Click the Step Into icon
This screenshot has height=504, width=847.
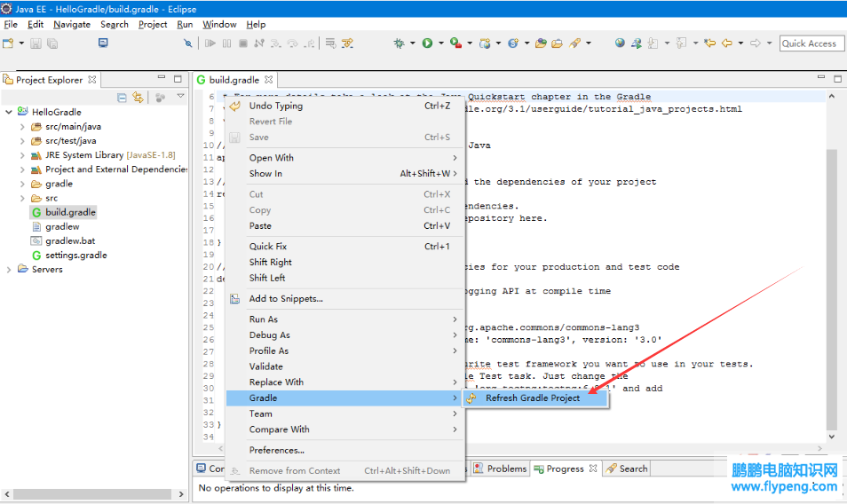click(x=276, y=43)
